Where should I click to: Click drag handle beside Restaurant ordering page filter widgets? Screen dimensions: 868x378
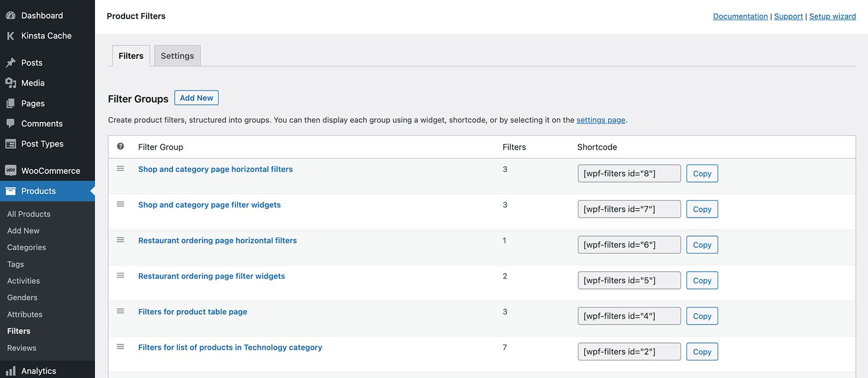pyautogui.click(x=121, y=276)
